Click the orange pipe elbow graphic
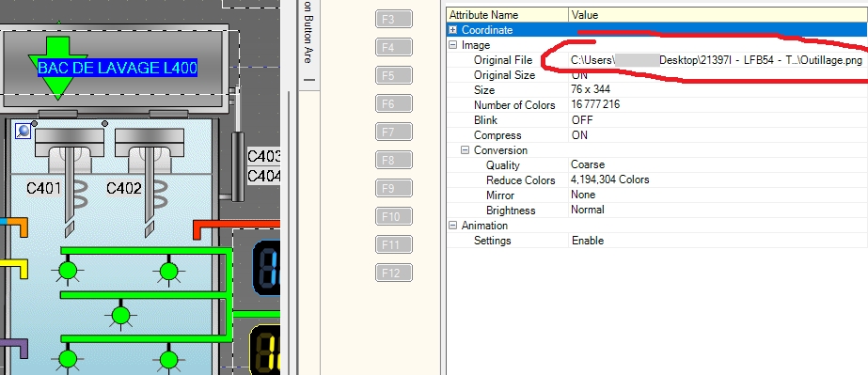The height and width of the screenshot is (375, 868). (x=14, y=227)
